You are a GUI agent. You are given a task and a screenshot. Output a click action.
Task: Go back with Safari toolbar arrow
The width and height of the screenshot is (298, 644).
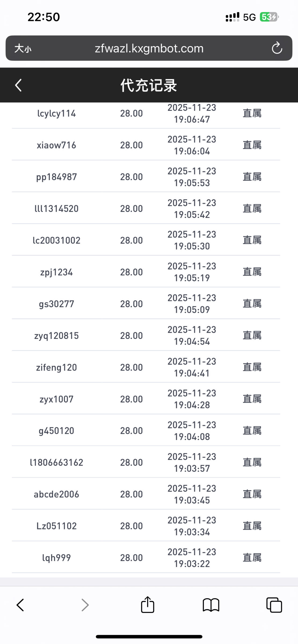tap(20, 605)
